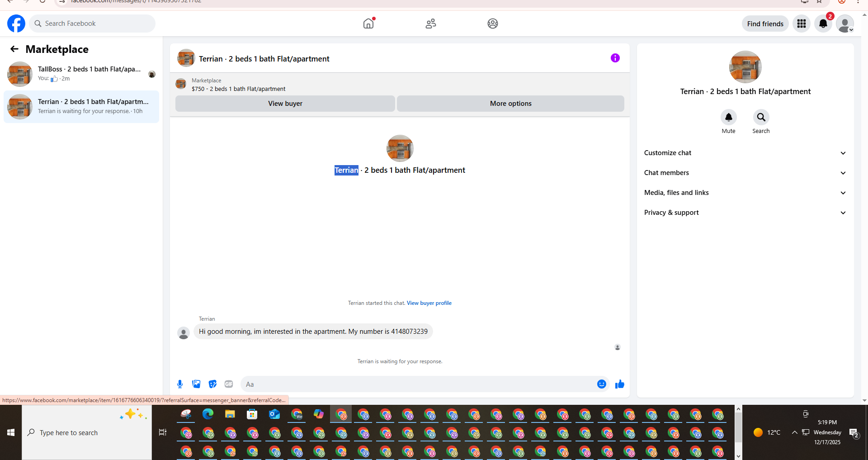Expand the Chat members section
Screen dimensions: 868x460
(745, 173)
